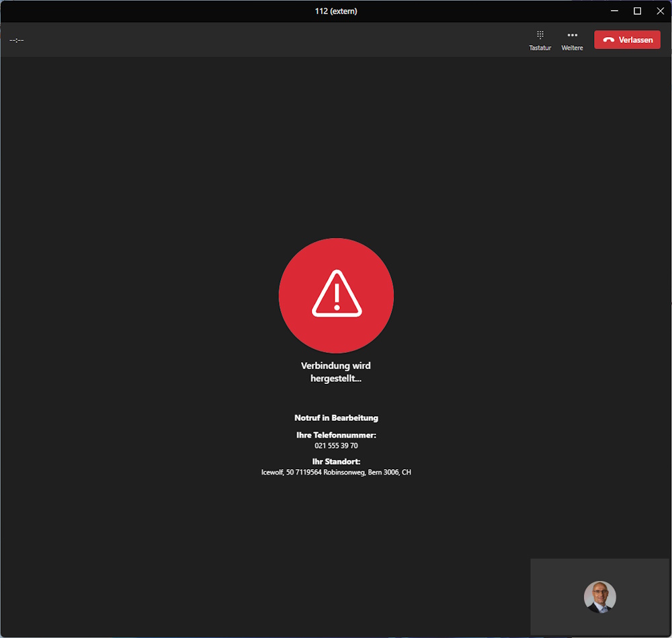Click the 112 (extern) window title

(x=336, y=11)
